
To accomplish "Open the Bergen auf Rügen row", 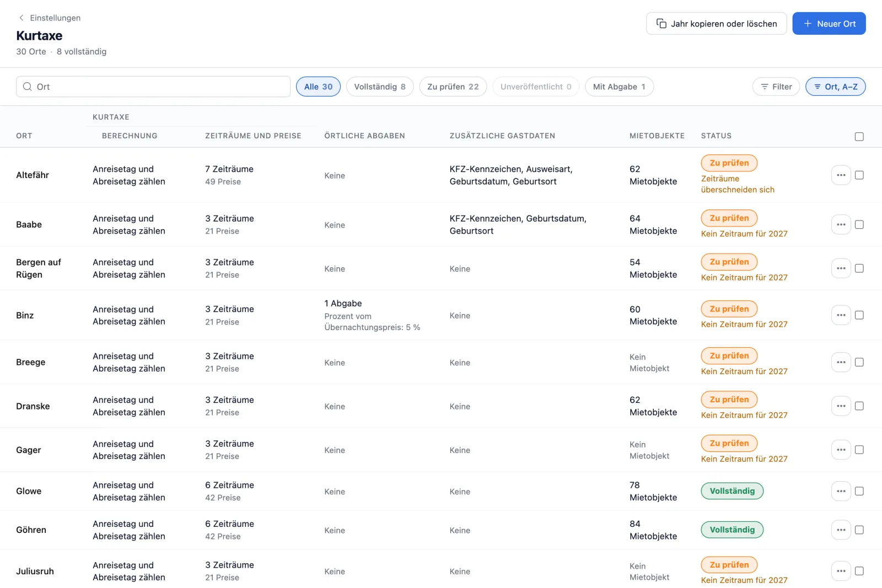I will pyautogui.click(x=441, y=268).
